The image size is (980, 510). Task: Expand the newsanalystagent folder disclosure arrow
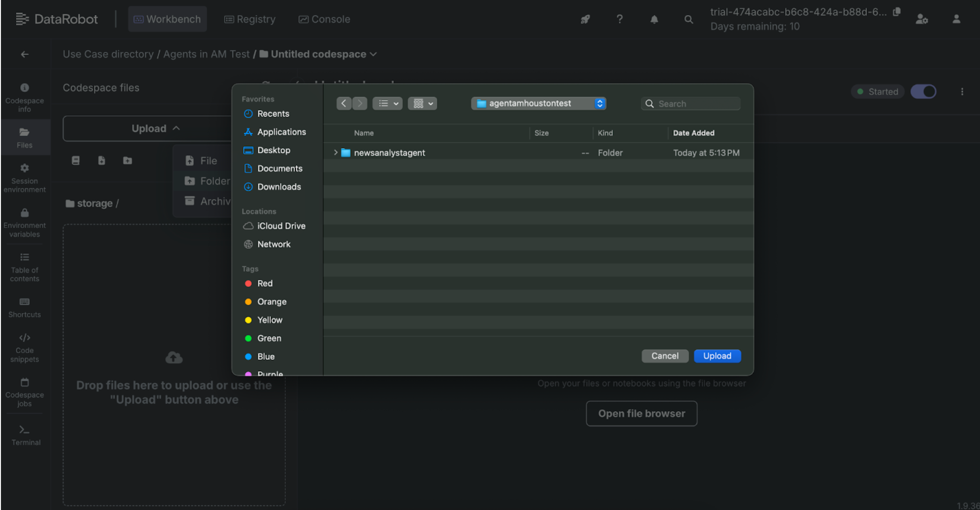pos(336,152)
